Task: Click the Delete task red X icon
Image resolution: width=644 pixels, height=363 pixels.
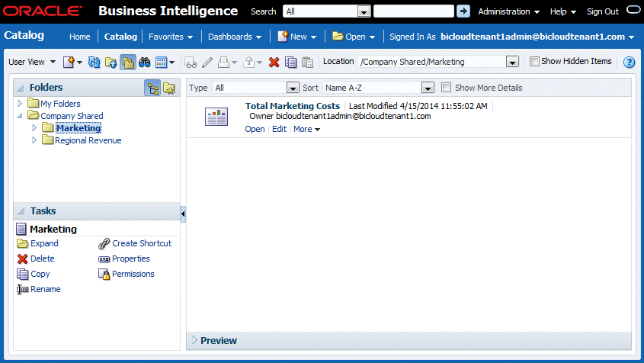Action: click(22, 259)
